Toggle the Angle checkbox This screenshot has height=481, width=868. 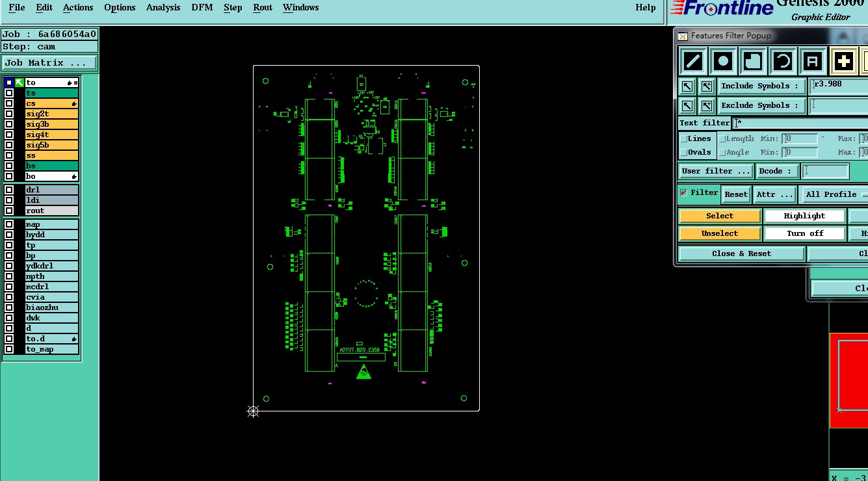tap(722, 152)
